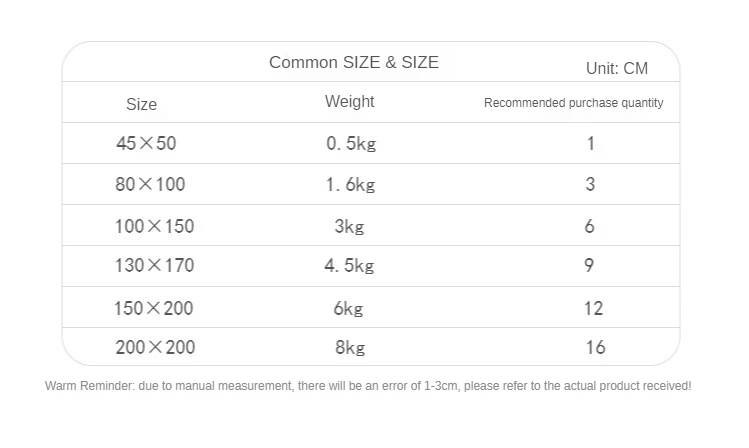
Task: Click the Warm Reminder note text
Action: (x=368, y=386)
